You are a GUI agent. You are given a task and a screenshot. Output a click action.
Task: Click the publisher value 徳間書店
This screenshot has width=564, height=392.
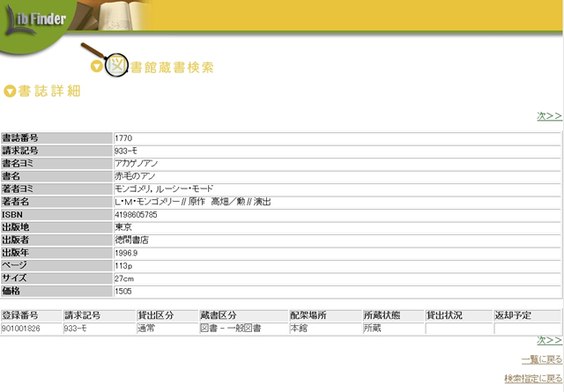coord(132,240)
